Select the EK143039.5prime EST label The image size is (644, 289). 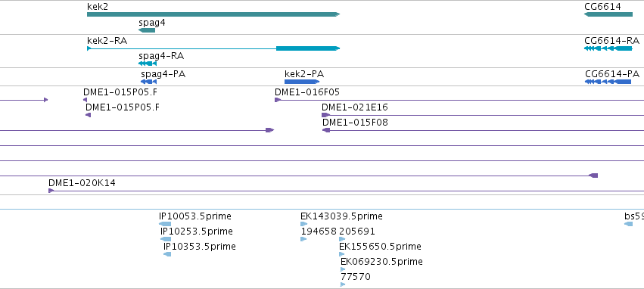tap(341, 216)
